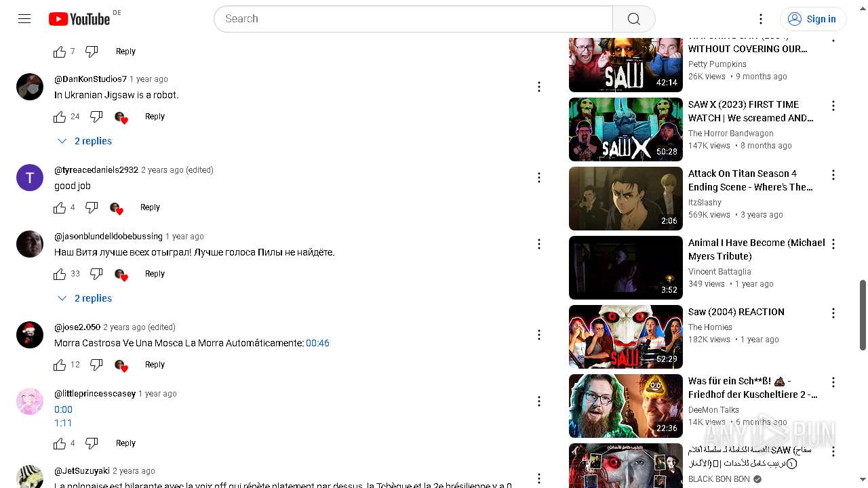868x488 pixels.
Task: Click creator heart on 'good job' comment
Action: click(x=116, y=208)
